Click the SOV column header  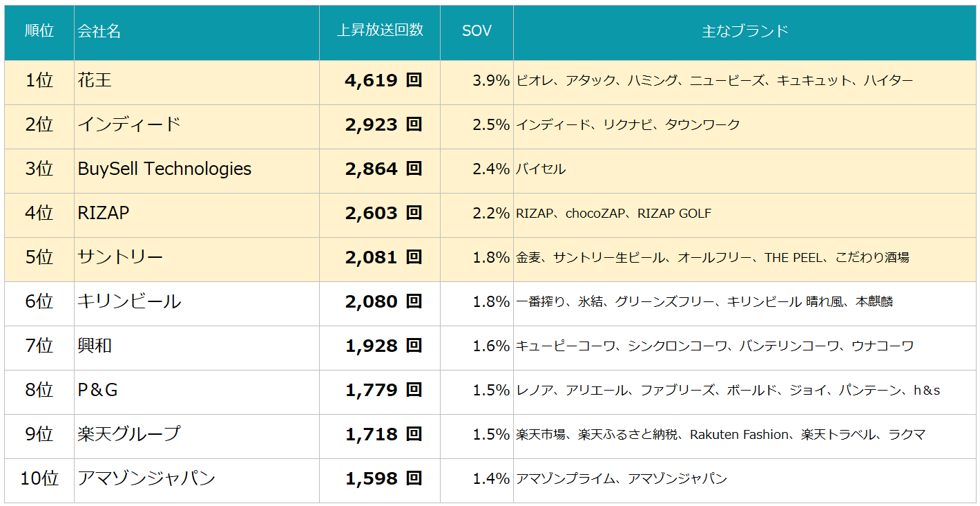(477, 31)
